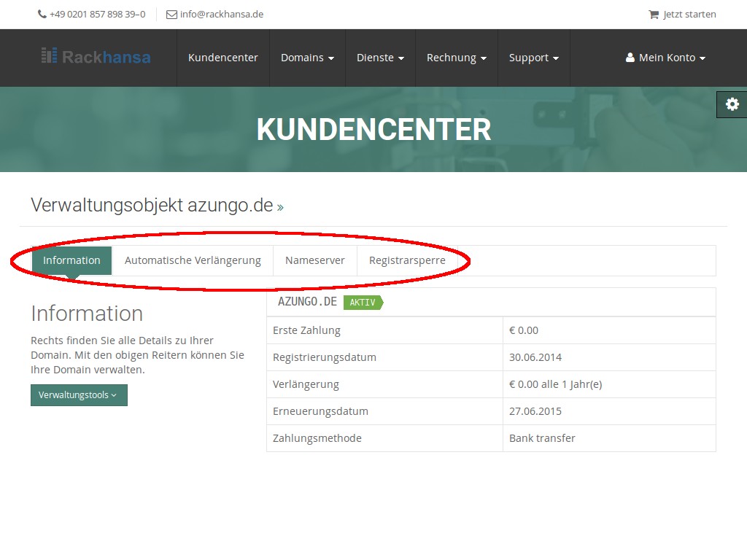
Task: Click the Erneuerungsdatum value 27.06.2015
Action: [x=535, y=411]
